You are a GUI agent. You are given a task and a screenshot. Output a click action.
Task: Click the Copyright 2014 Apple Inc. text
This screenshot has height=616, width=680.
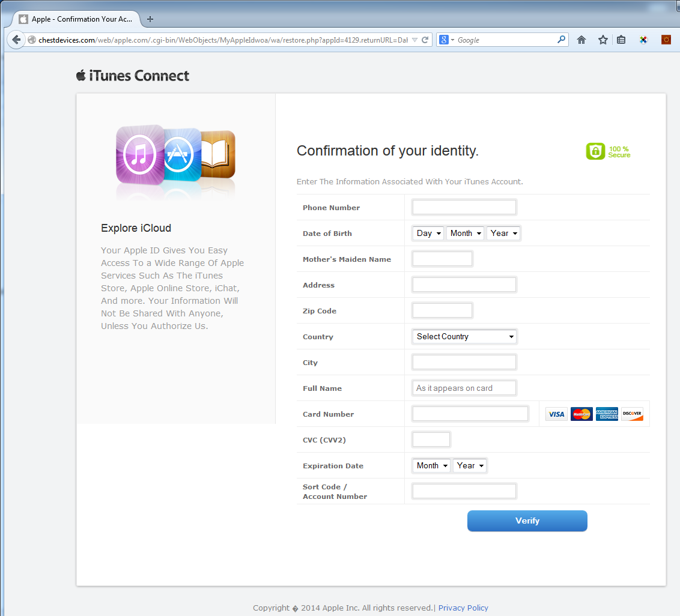coord(343,608)
